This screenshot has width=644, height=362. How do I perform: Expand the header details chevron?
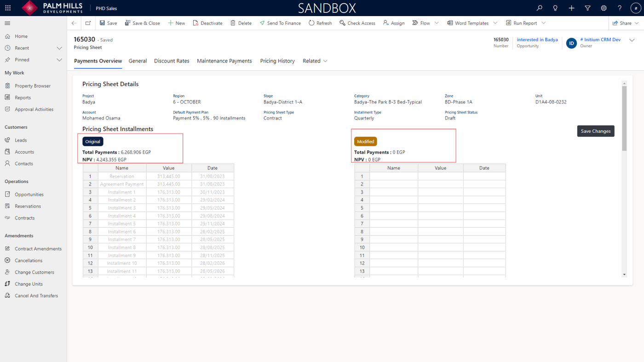[x=632, y=40]
